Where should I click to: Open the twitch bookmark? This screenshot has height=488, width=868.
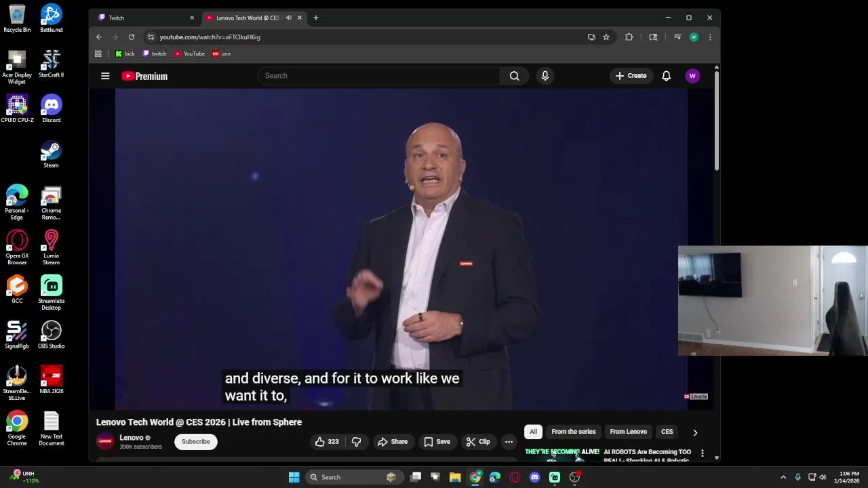pyautogui.click(x=154, y=54)
